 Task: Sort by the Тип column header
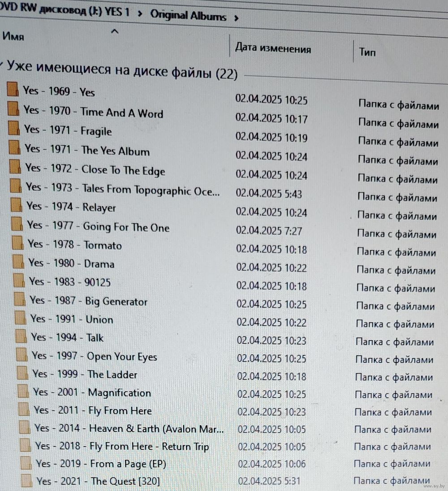(x=367, y=52)
